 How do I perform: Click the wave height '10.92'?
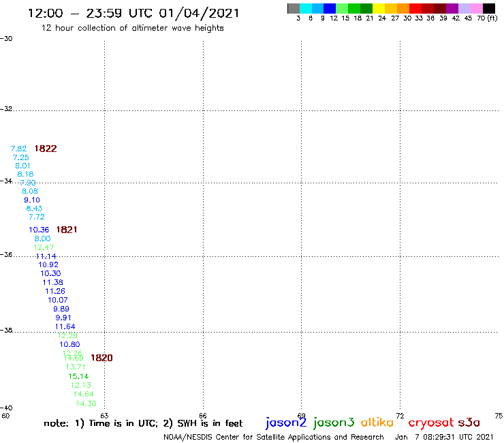[x=48, y=264]
